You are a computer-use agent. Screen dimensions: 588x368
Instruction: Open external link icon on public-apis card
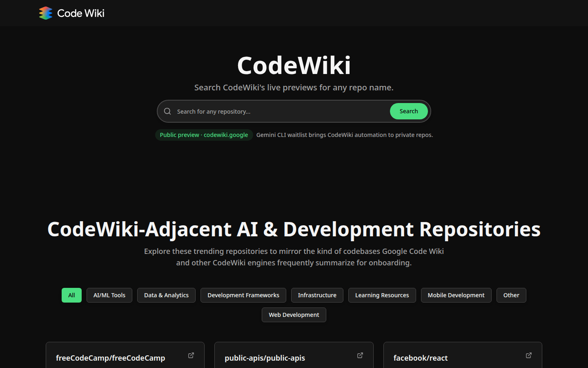coord(360,355)
